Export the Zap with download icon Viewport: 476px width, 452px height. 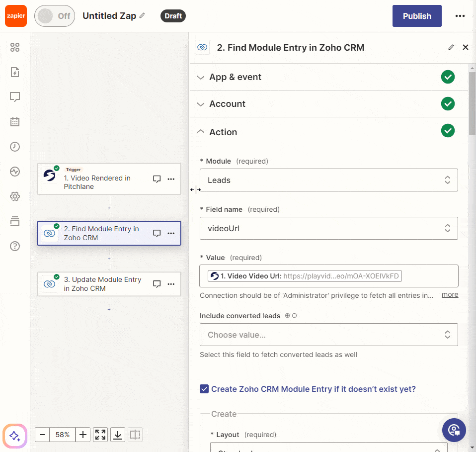118,435
